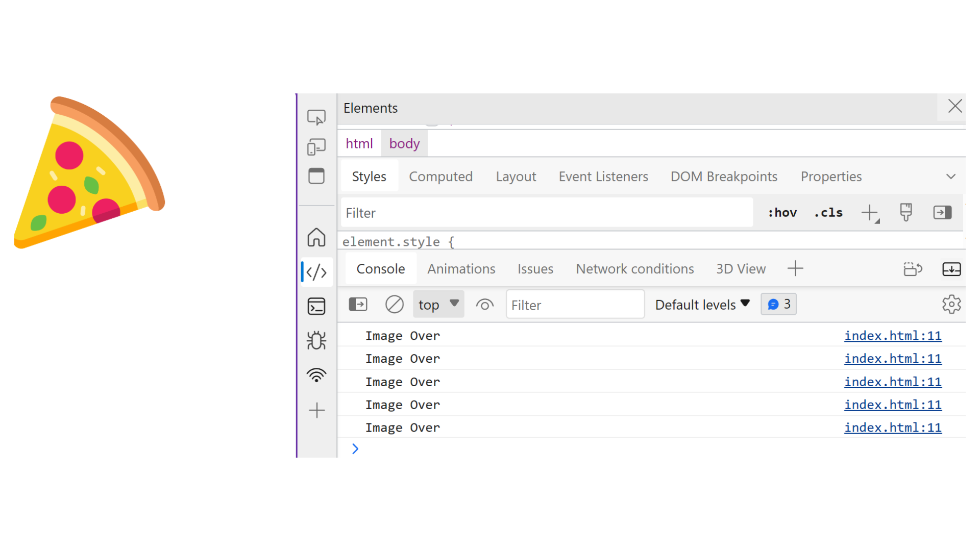980x551 pixels.
Task: Click the no-entry circle clear icon
Action: [x=393, y=305]
